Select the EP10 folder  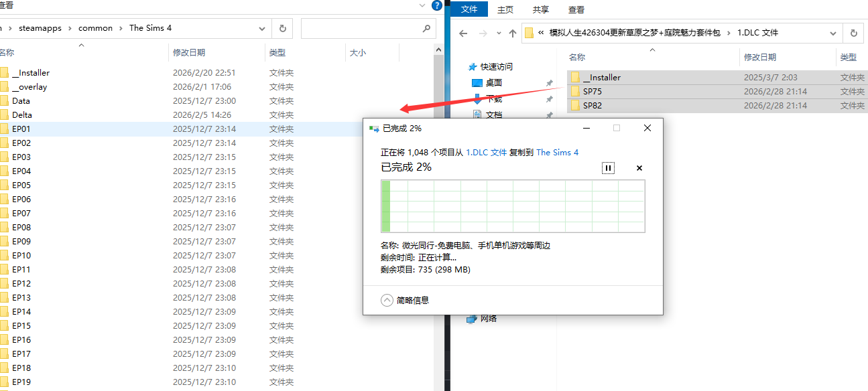pos(21,255)
